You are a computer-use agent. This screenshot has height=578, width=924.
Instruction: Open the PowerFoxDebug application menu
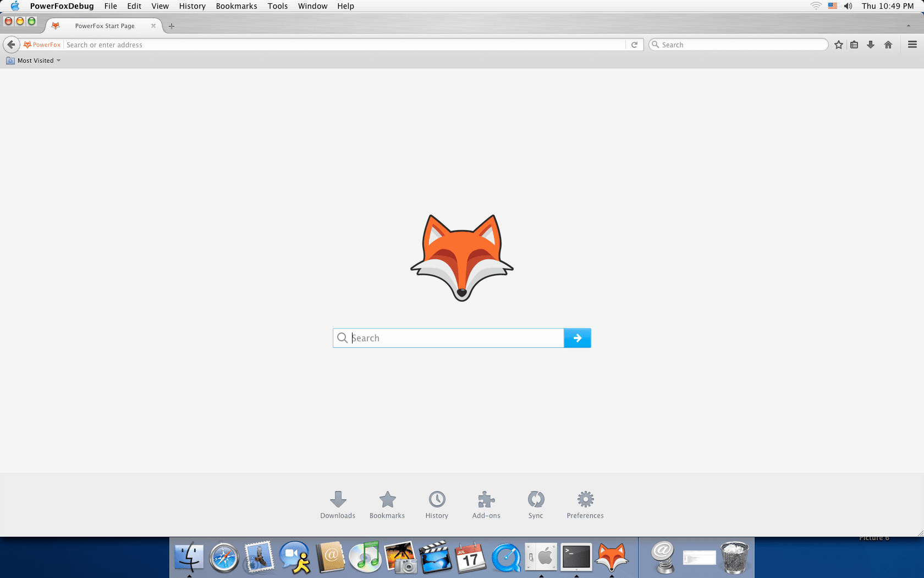pyautogui.click(x=62, y=6)
